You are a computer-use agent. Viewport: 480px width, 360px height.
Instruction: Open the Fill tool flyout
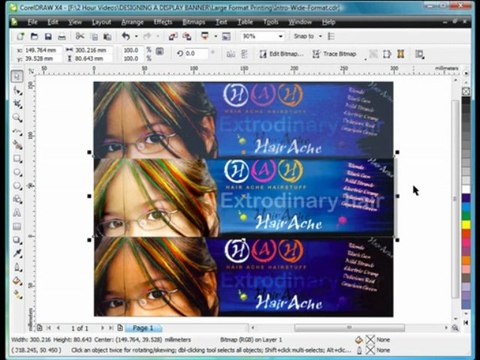coord(17,281)
